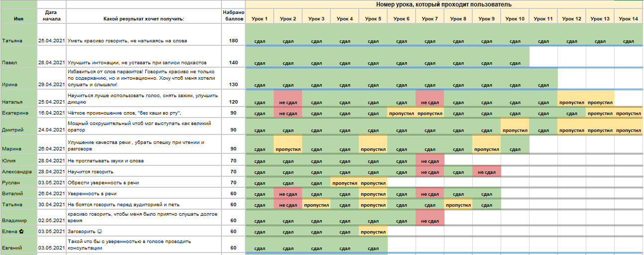Click Екатерина's start date 16.04.2021

(x=51, y=113)
